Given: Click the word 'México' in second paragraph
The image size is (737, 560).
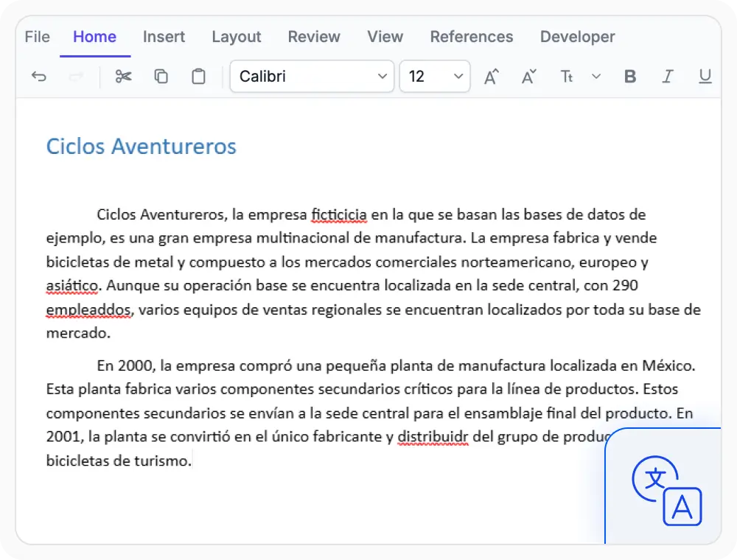Looking at the screenshot, I should pyautogui.click(x=668, y=365).
